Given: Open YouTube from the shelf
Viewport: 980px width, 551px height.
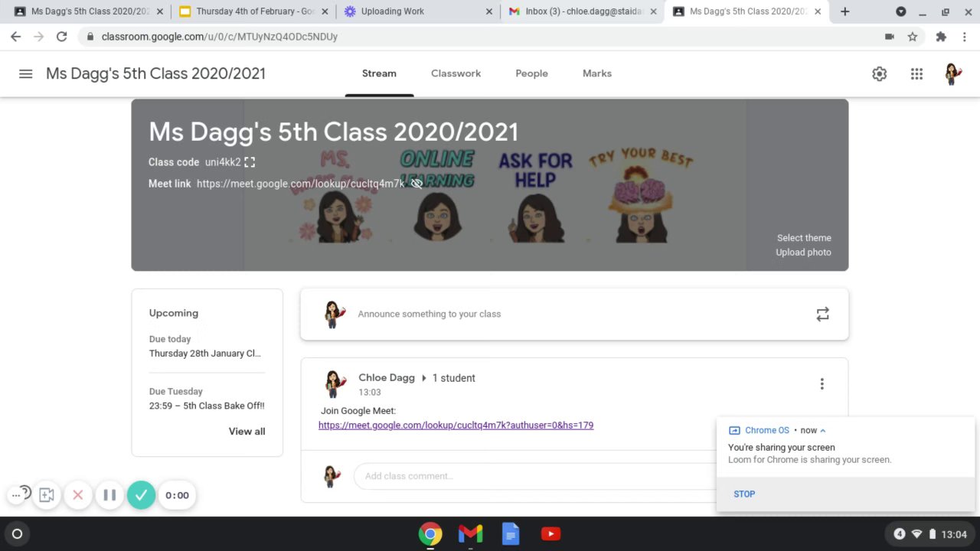Looking at the screenshot, I should [x=550, y=534].
